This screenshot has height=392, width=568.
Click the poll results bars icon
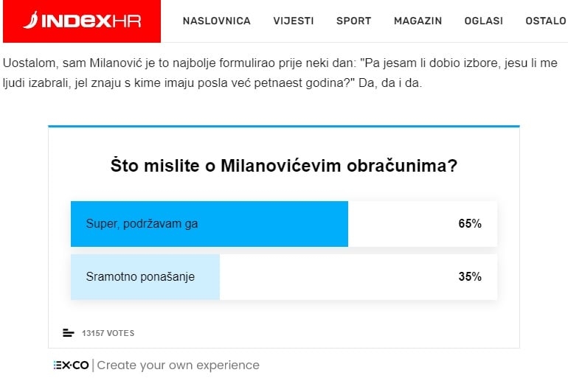point(68,333)
